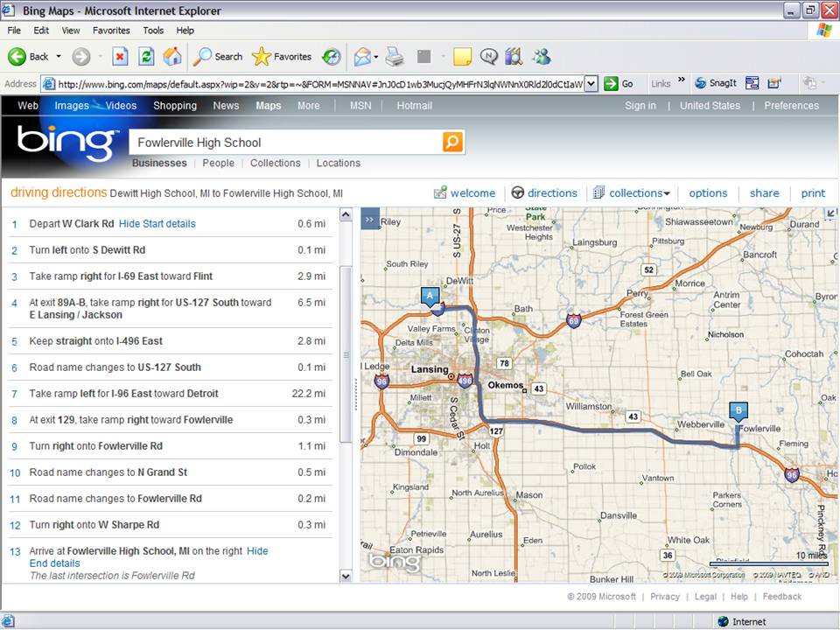Switch to the Images tab on Bing
The width and height of the screenshot is (840, 630).
pos(71,106)
